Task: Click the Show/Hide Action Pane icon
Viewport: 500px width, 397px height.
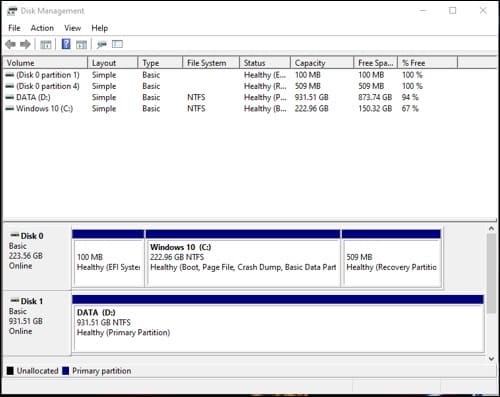Action: point(81,44)
